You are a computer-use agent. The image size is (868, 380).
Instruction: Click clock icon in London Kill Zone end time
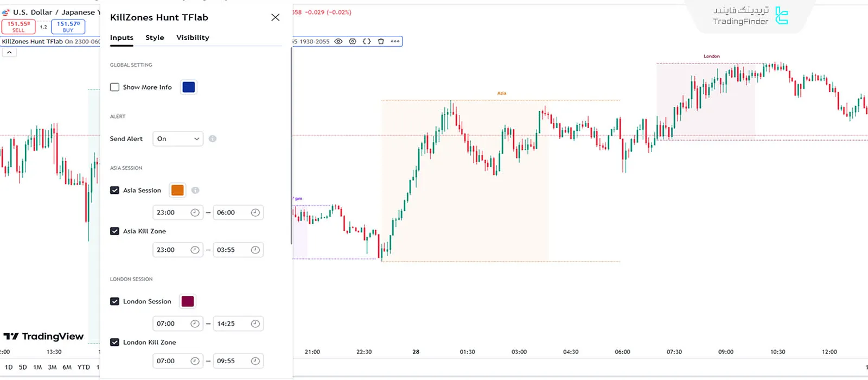[x=255, y=361]
